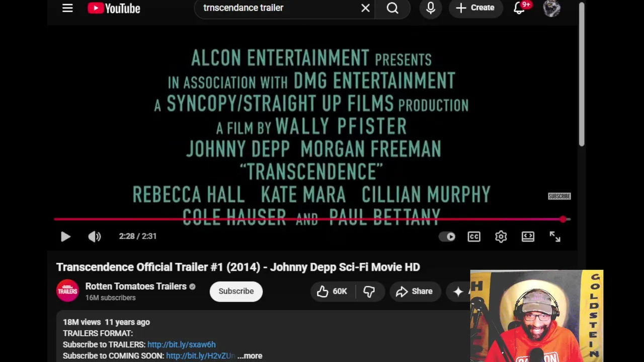
Task: Open the Rotten Tomatoes Trailers channel avatar
Action: point(67,291)
